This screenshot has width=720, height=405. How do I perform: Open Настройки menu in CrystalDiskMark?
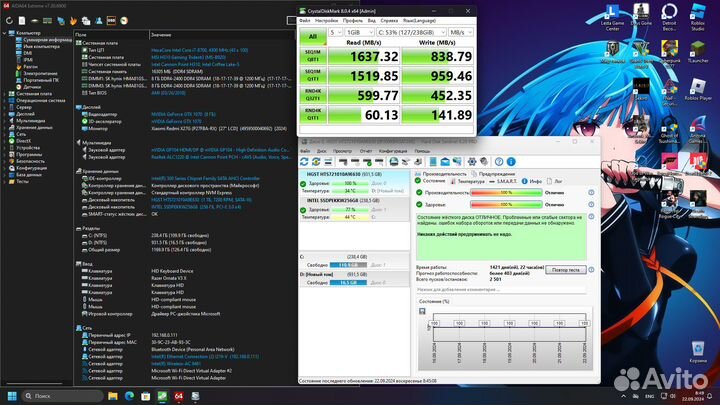[x=326, y=21]
